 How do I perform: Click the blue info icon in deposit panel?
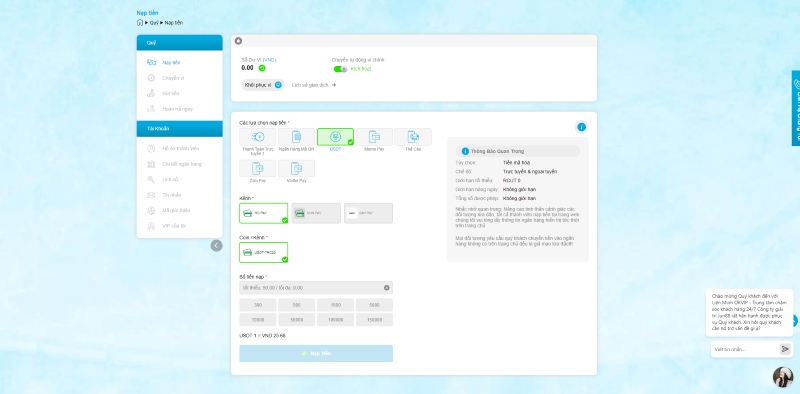tap(581, 127)
